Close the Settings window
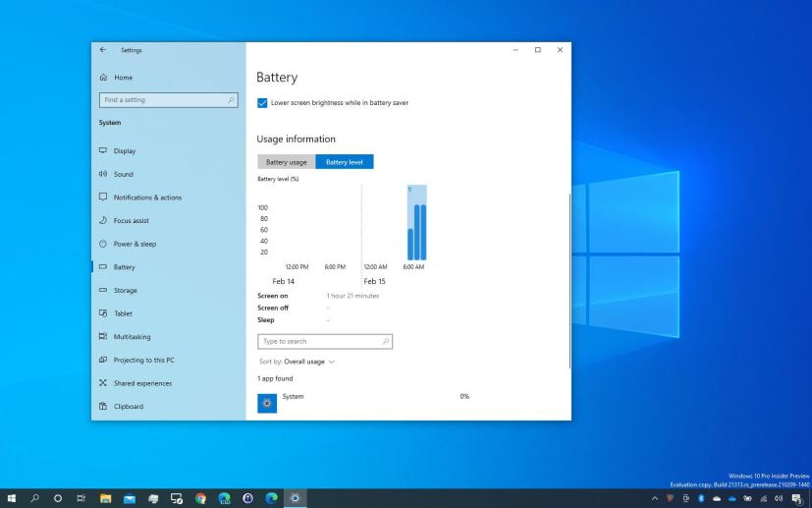This screenshot has width=812, height=508. point(560,50)
